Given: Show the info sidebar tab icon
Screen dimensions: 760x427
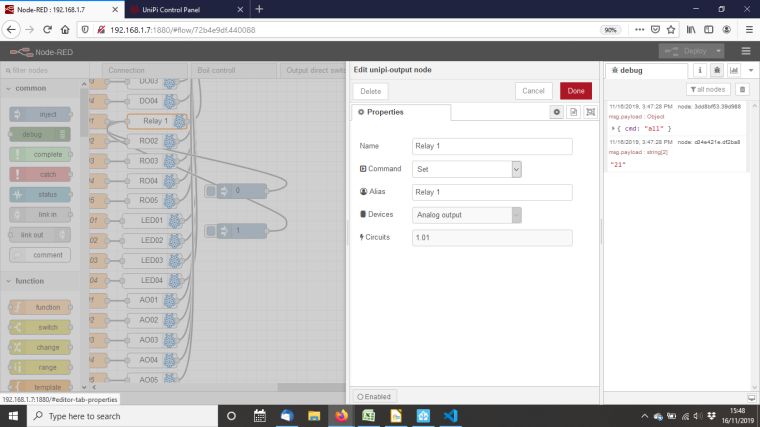Looking at the screenshot, I should (x=699, y=71).
